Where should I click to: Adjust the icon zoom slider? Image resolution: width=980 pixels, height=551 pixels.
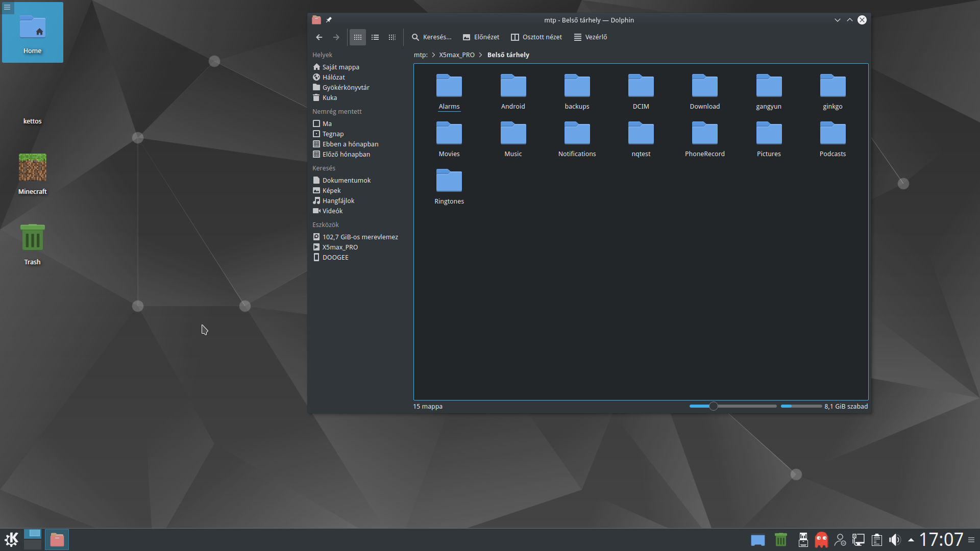click(x=714, y=407)
